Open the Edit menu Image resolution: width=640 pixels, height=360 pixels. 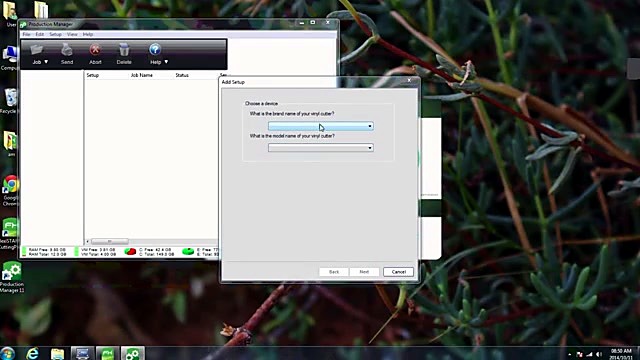click(x=40, y=34)
